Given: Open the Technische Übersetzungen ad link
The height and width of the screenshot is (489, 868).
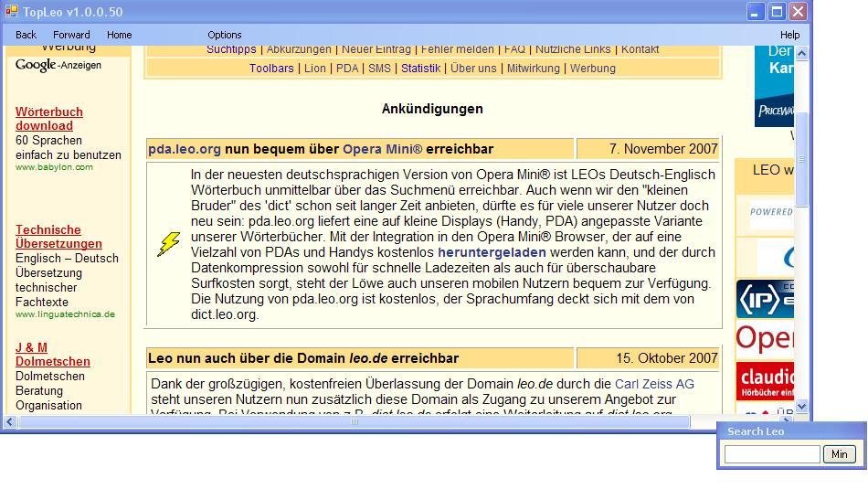Looking at the screenshot, I should (x=58, y=237).
